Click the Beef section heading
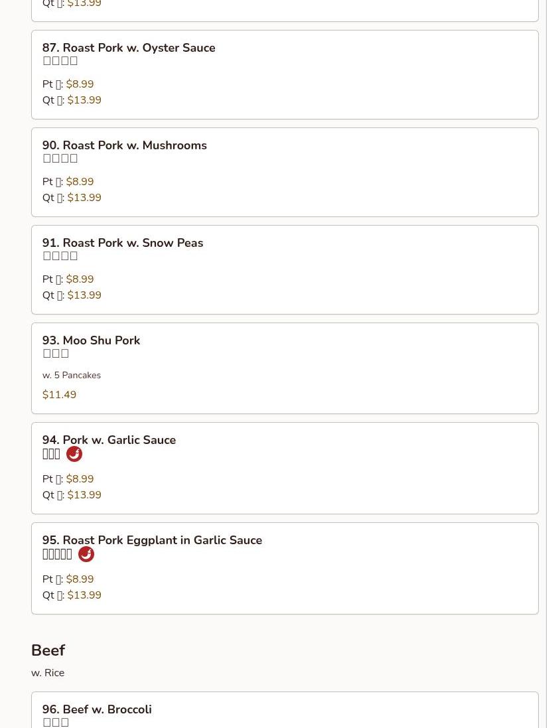 coord(48,651)
